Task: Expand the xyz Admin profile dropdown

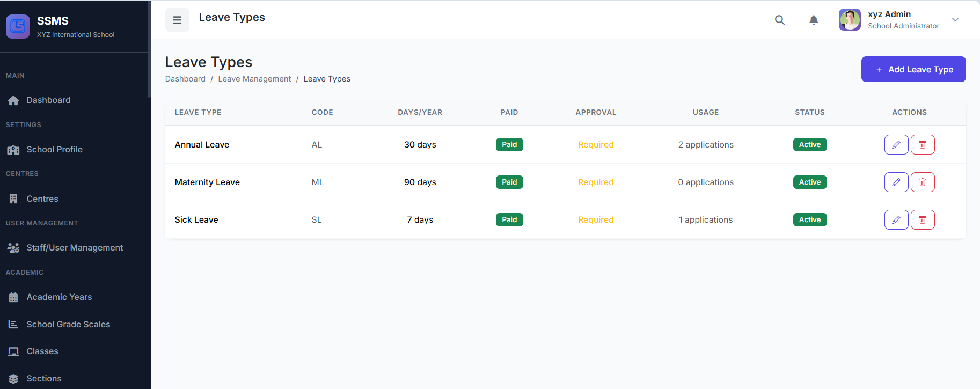Action: tap(955, 20)
